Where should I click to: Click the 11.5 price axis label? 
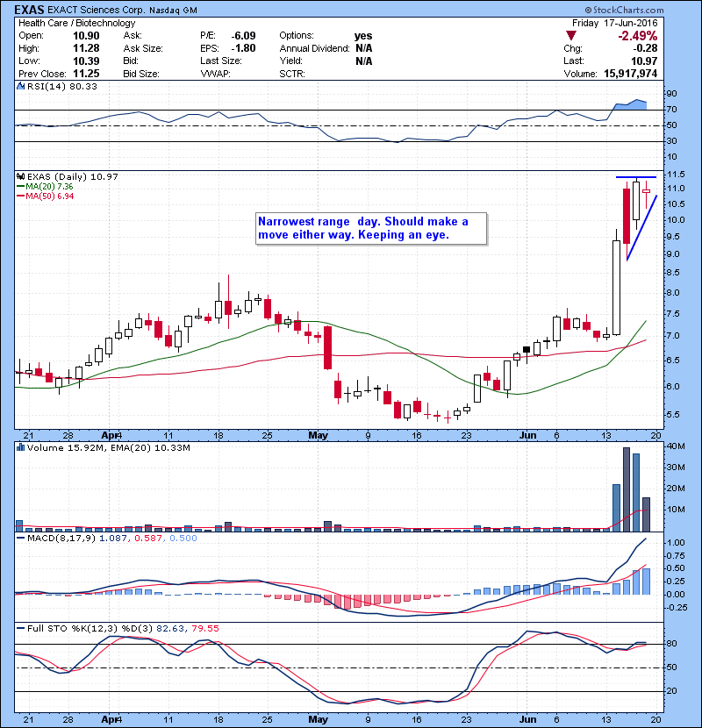676,175
